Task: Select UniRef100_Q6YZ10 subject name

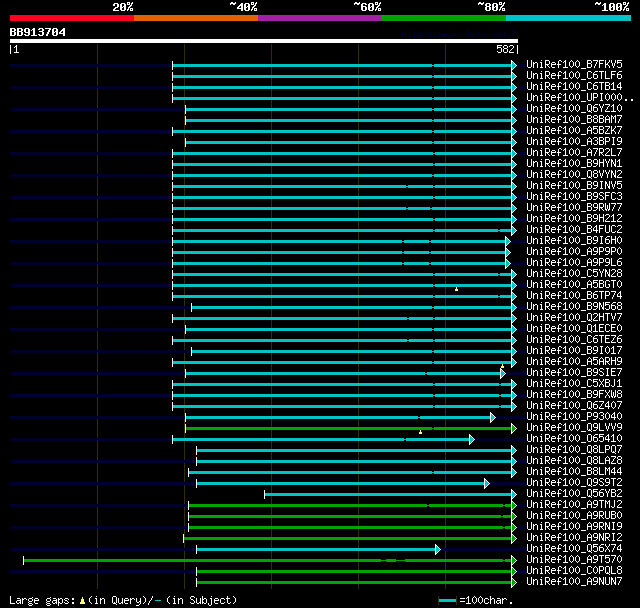Action: click(574, 109)
